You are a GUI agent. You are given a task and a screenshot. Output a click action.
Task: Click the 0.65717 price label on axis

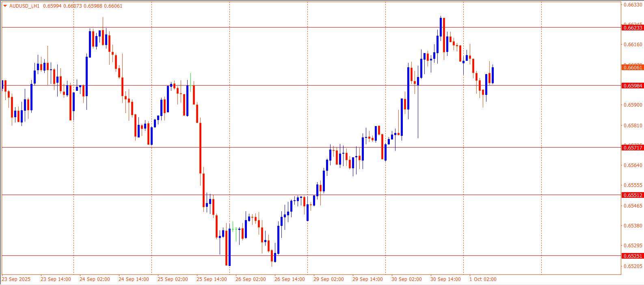pyautogui.click(x=633, y=148)
